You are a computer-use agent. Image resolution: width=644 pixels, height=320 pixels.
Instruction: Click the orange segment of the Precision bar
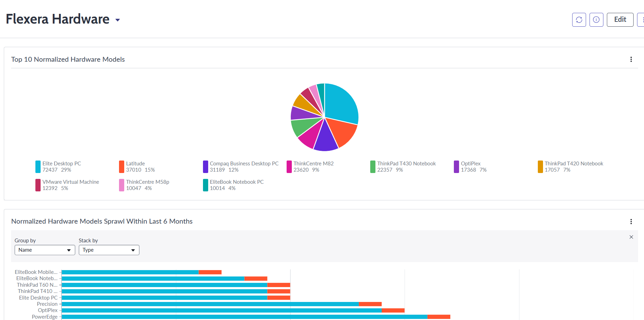point(370,304)
